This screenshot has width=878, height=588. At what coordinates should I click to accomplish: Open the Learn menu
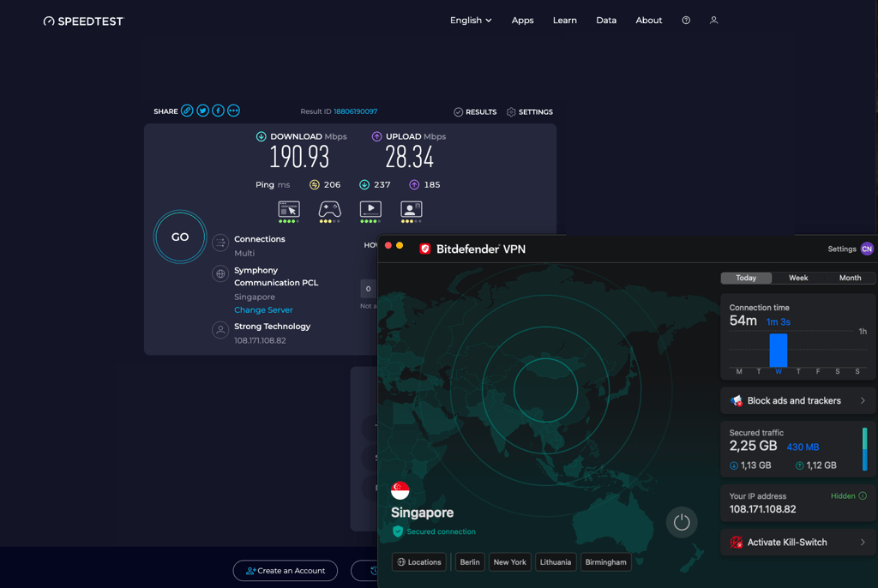564,21
